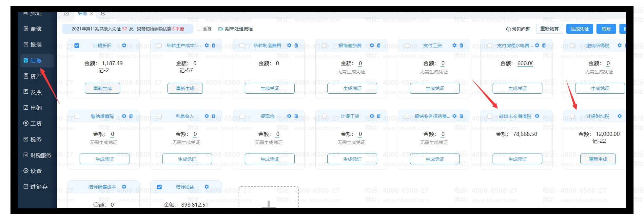Click the blue 结账 button

click(606, 29)
